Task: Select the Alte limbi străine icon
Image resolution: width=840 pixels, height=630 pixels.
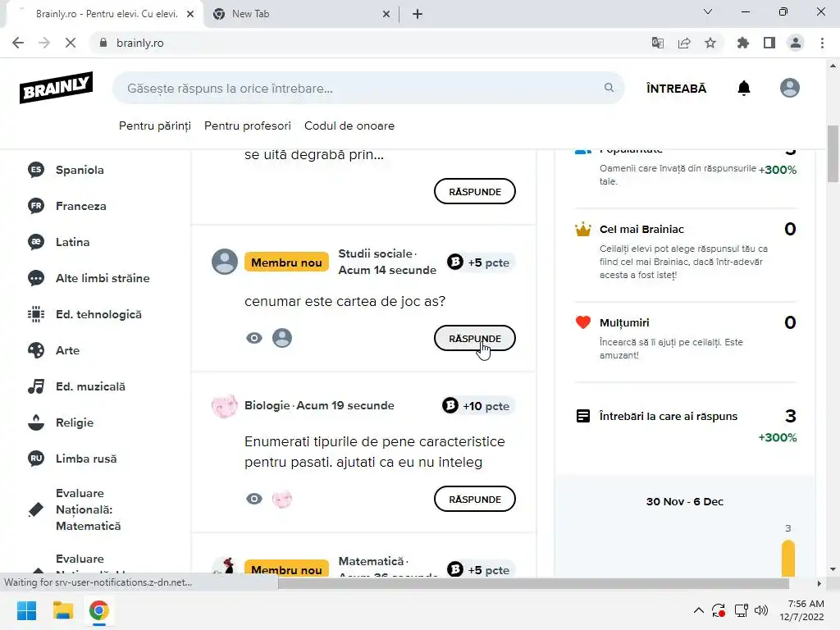Action: pyautogui.click(x=36, y=278)
